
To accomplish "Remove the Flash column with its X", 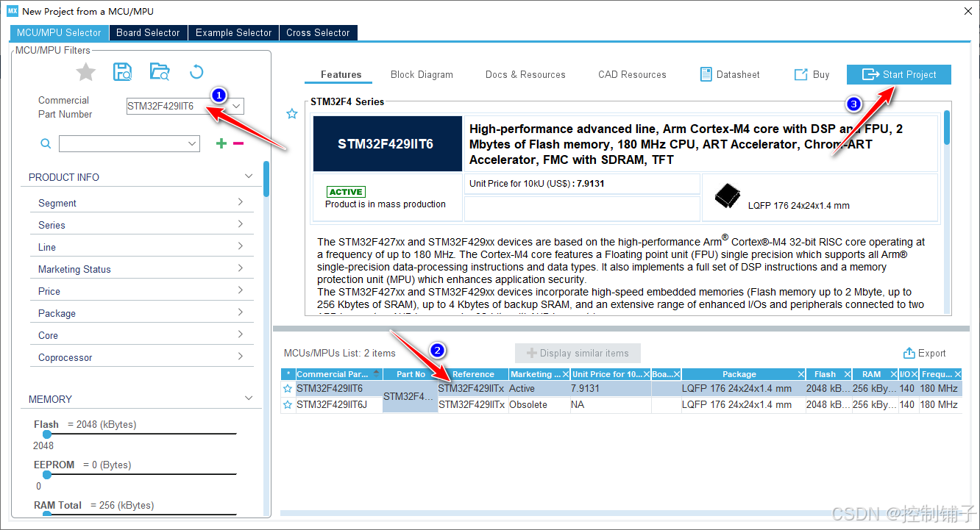I will 847,374.
